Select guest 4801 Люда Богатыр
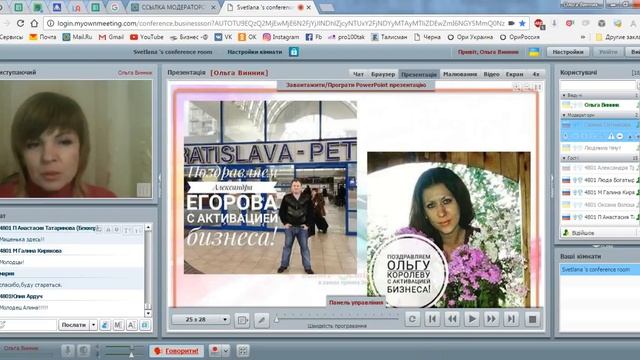 click(x=599, y=180)
